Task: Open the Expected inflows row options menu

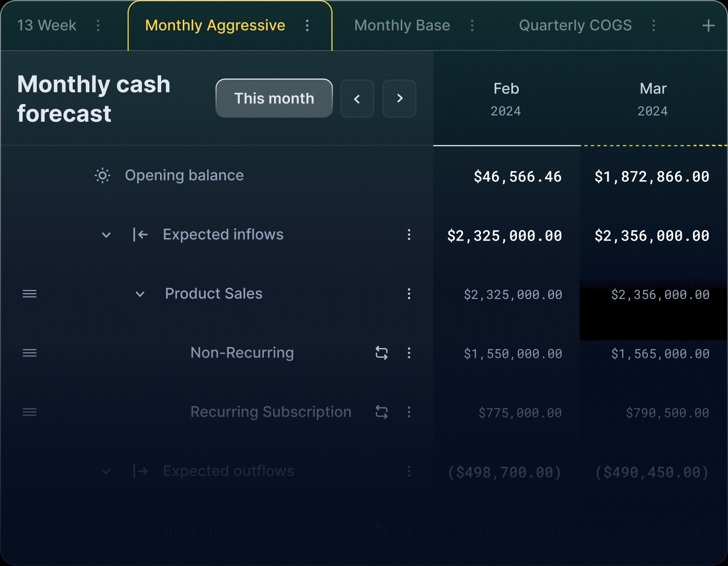Action: [409, 235]
